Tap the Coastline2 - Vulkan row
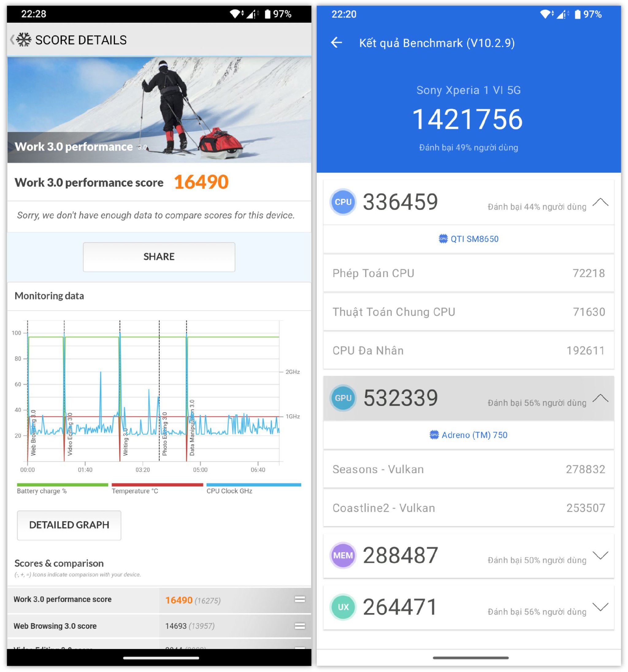 (469, 508)
